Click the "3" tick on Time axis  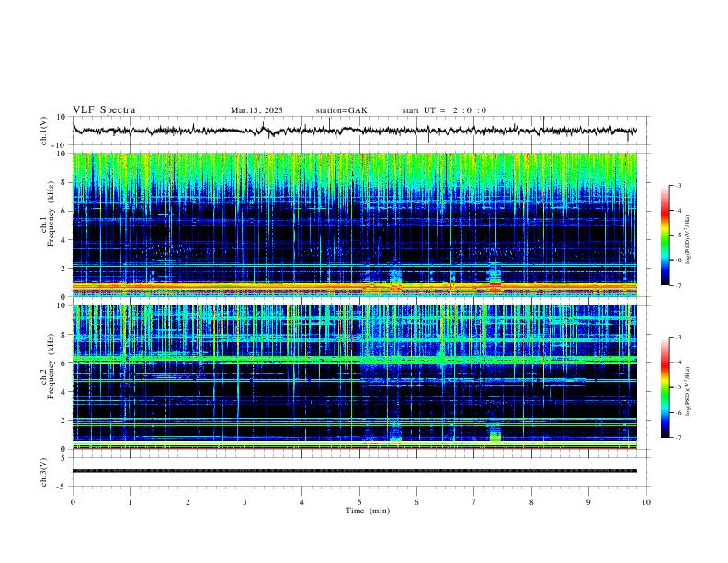(x=245, y=502)
